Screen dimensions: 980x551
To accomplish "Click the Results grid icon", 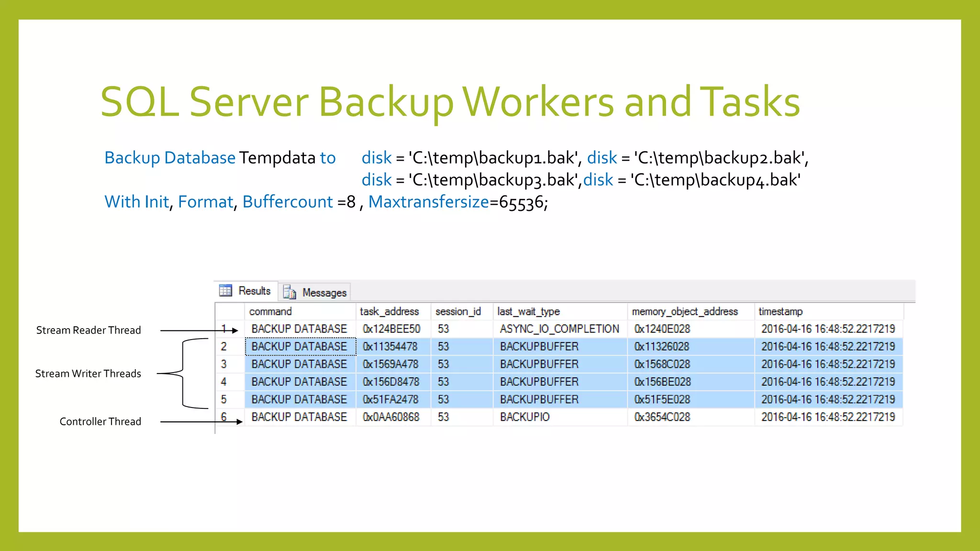I will click(x=225, y=290).
